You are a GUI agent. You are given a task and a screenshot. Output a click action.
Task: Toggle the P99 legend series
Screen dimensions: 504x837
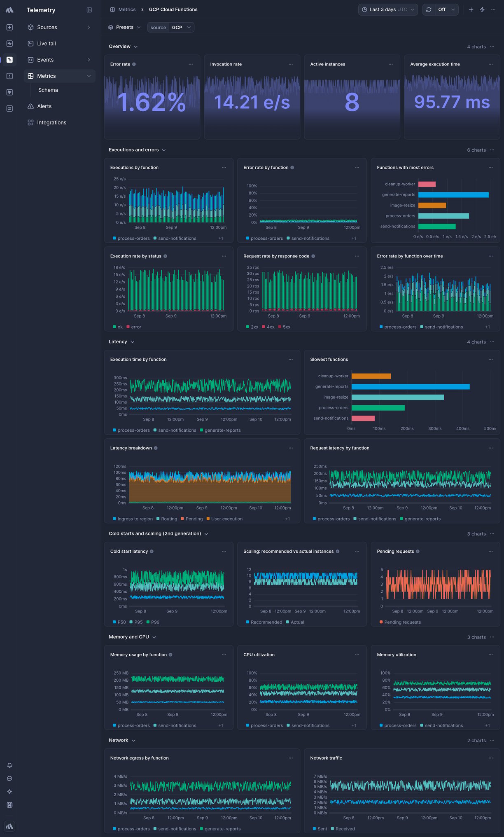coord(153,622)
